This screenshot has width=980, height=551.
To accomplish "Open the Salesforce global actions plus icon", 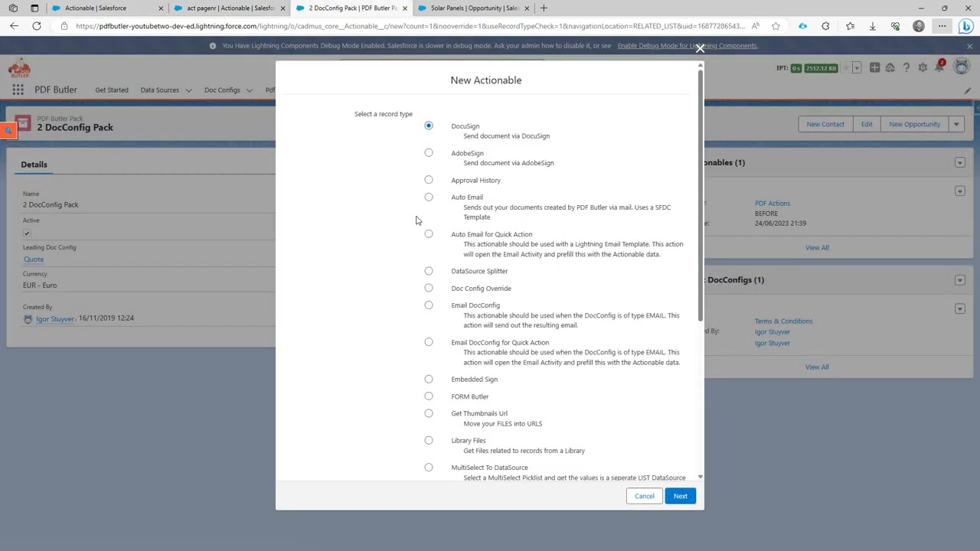I will point(874,68).
